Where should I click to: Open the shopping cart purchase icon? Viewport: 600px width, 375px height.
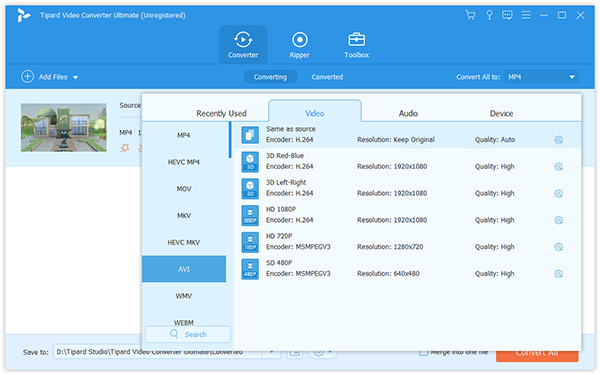point(470,15)
